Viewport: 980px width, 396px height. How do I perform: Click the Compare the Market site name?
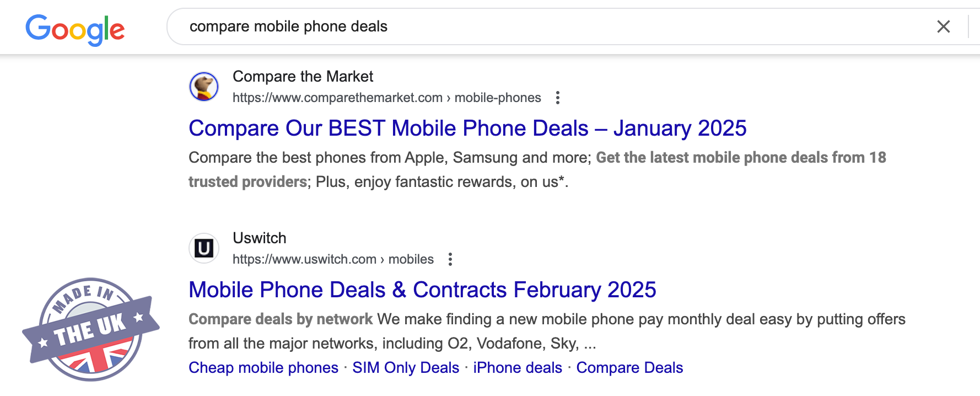(303, 77)
